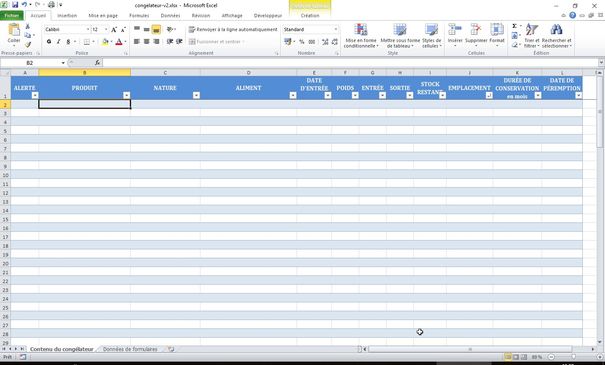This screenshot has width=605, height=365.
Task: Switch to Mise en page tab
Action: [x=103, y=15]
